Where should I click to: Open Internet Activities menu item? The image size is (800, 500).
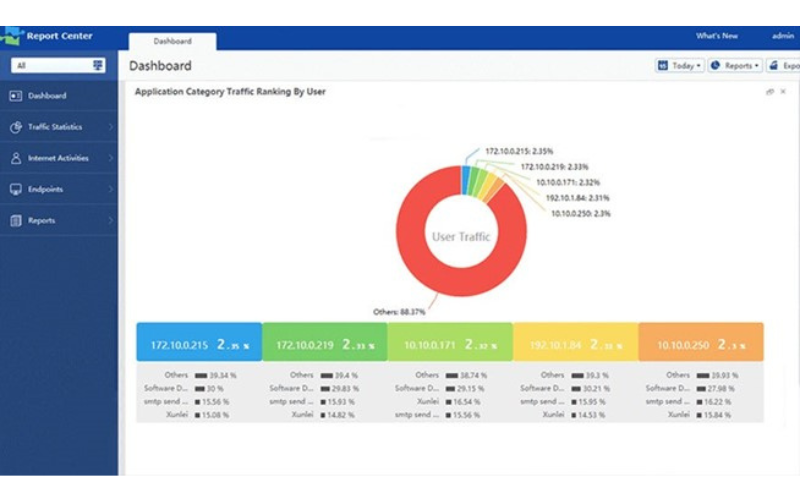point(59,158)
